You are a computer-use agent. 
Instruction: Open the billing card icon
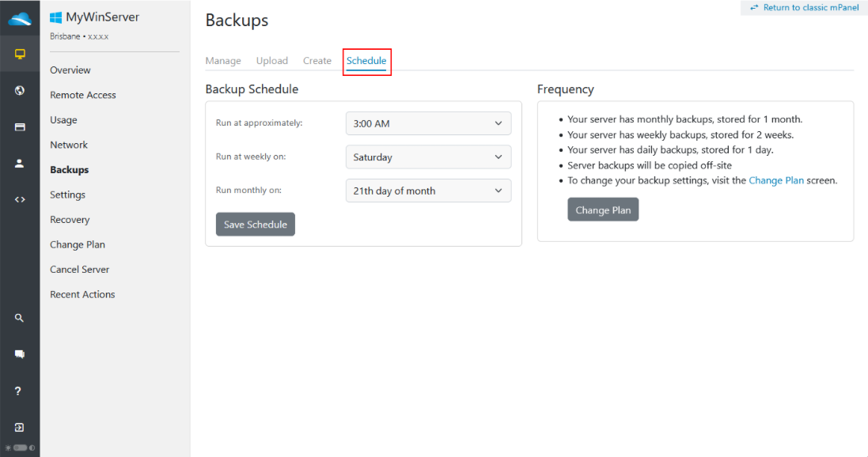coord(20,127)
